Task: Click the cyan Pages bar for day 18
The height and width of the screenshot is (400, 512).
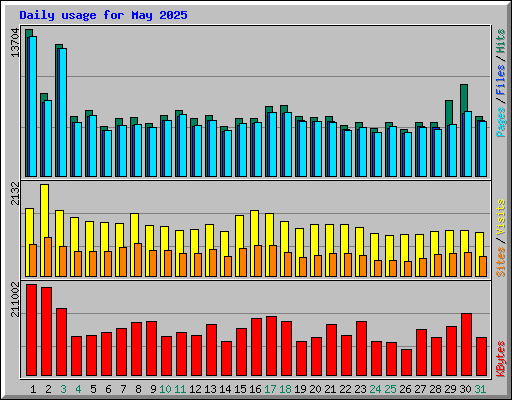Action: pyautogui.click(x=288, y=144)
